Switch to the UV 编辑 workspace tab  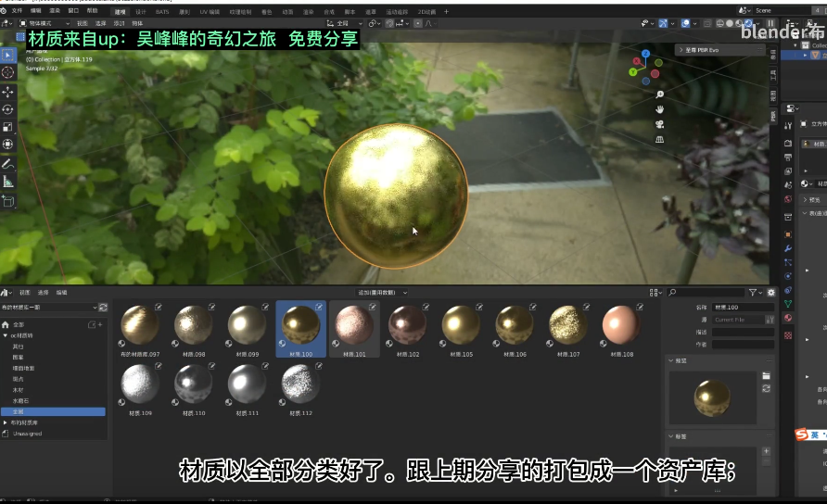click(x=210, y=12)
